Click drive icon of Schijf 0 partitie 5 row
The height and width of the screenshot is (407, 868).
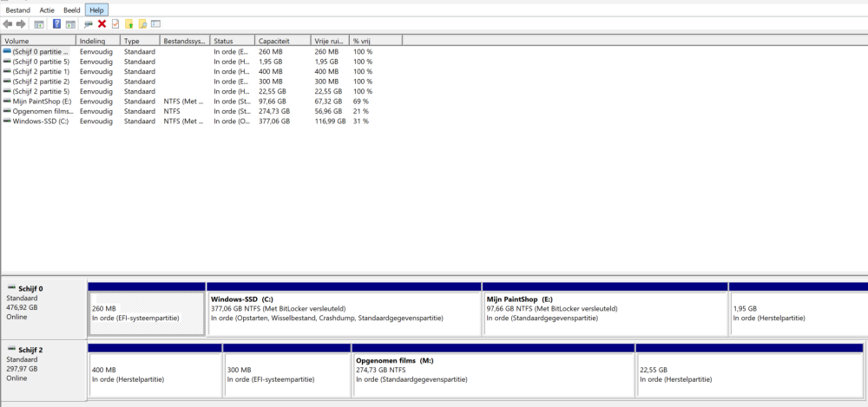click(x=7, y=62)
